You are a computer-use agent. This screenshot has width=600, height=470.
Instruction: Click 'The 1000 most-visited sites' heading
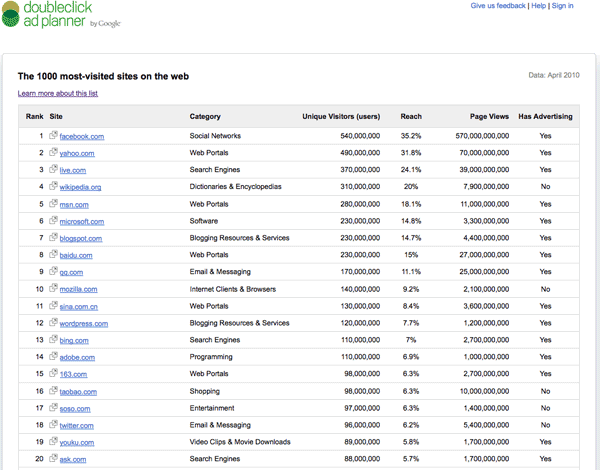[103, 76]
